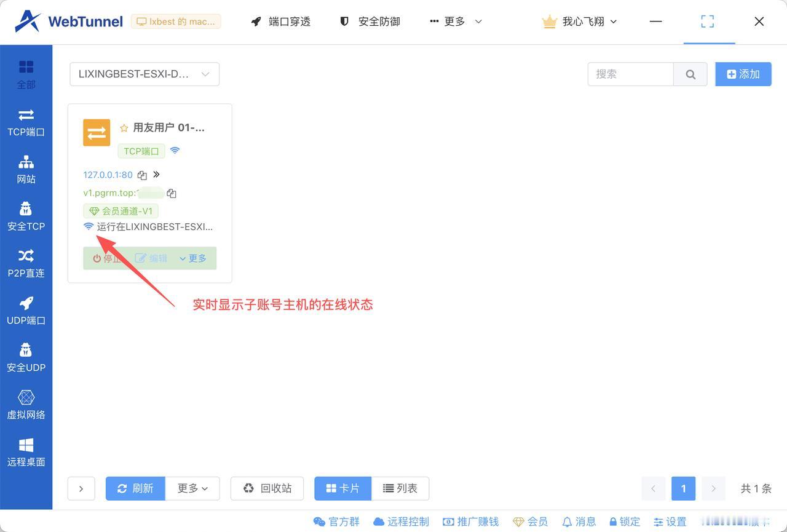The image size is (787, 532).
Task: Click the 运行在LIXINGBEST-ESXI status text
Action: point(155,226)
